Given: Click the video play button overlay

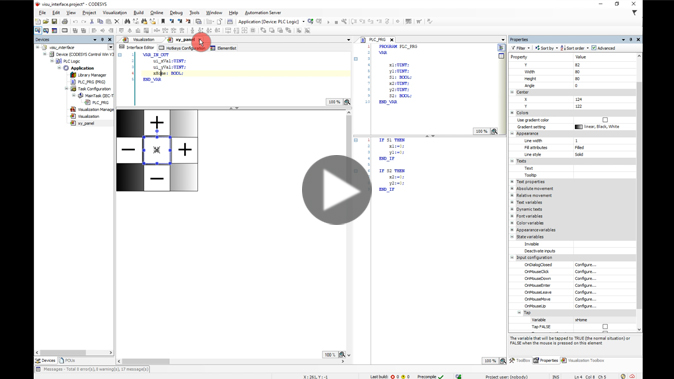Looking at the screenshot, I should click(x=337, y=190).
